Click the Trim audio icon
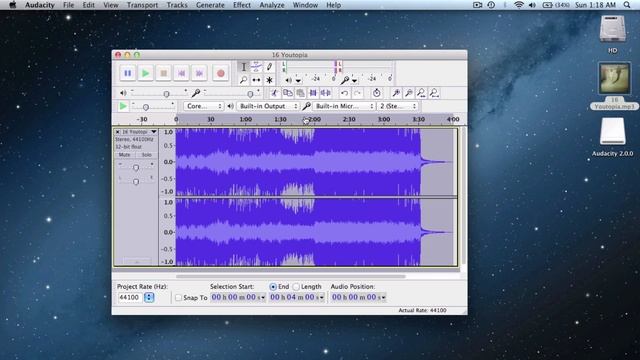 coord(313,93)
